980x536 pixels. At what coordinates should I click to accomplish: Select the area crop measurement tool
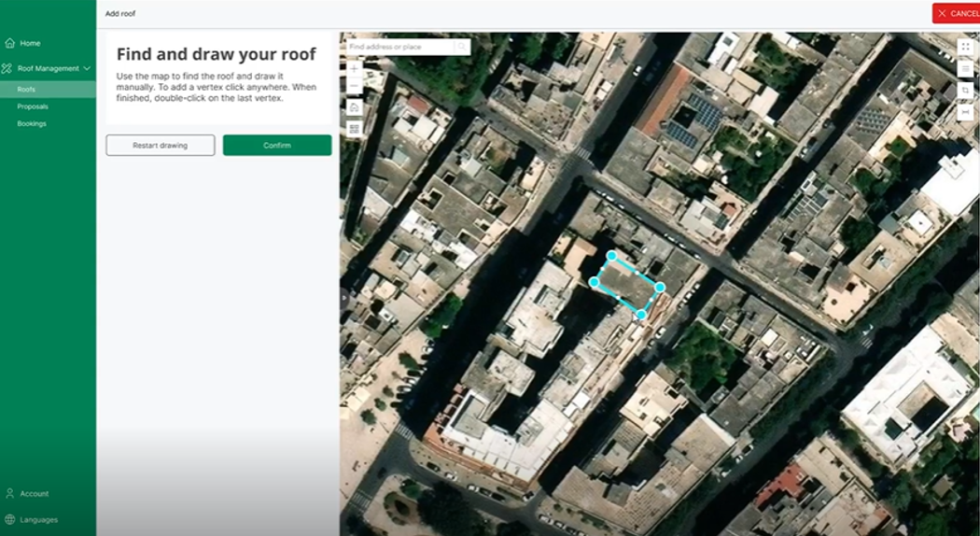click(x=966, y=90)
